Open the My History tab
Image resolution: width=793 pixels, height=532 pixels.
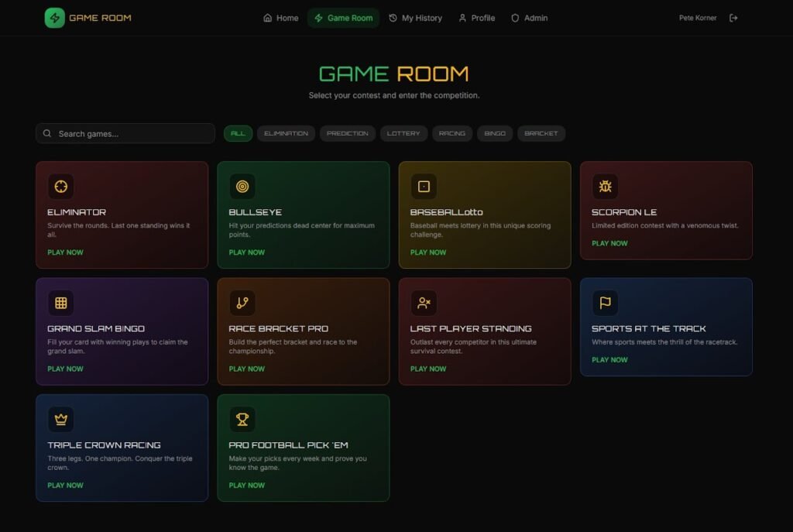[x=415, y=18]
